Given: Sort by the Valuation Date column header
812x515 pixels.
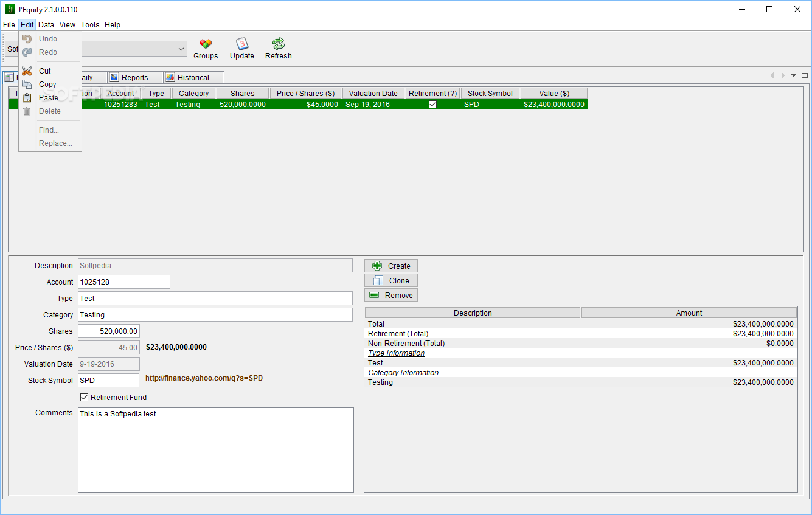Looking at the screenshot, I should (x=373, y=94).
